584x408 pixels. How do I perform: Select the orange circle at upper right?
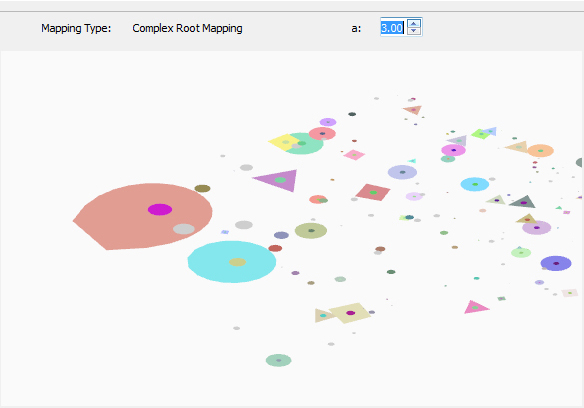(540, 151)
